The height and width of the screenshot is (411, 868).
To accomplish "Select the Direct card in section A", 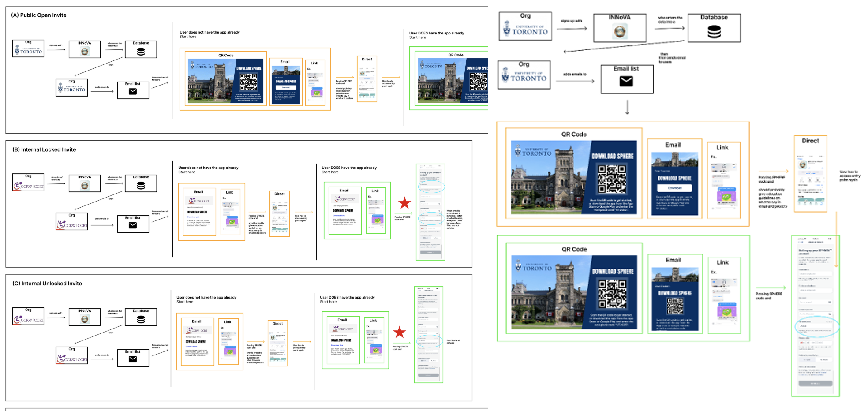I will pyautogui.click(x=367, y=79).
